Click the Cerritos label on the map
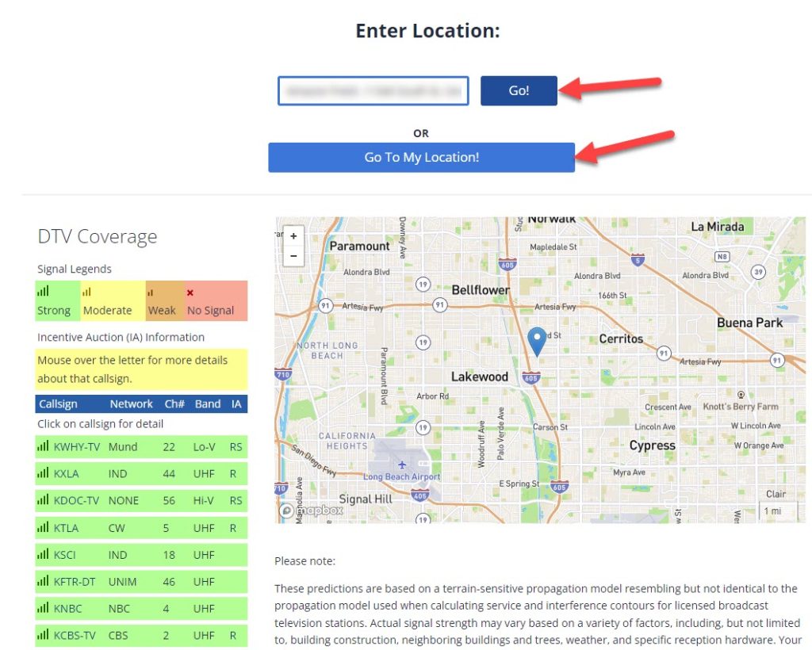 621,338
